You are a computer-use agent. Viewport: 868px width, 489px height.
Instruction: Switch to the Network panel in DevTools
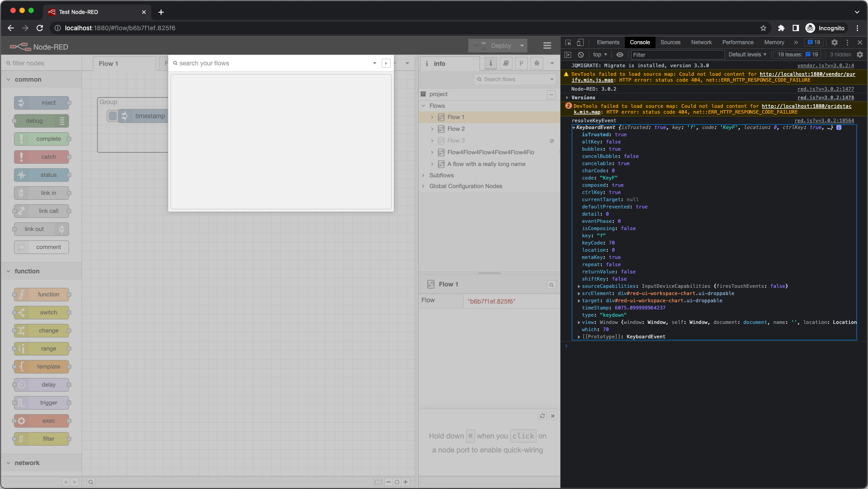pyautogui.click(x=701, y=42)
